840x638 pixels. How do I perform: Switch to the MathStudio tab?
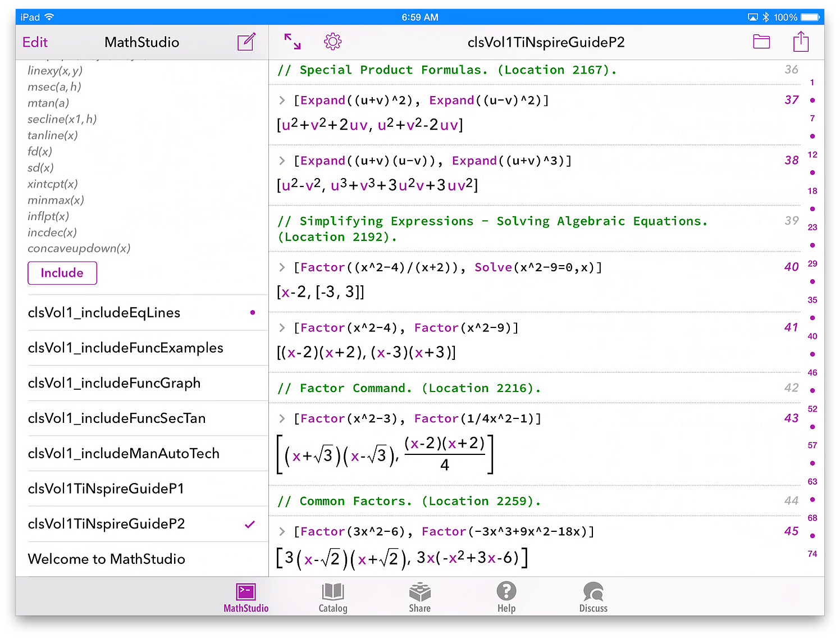click(x=246, y=598)
